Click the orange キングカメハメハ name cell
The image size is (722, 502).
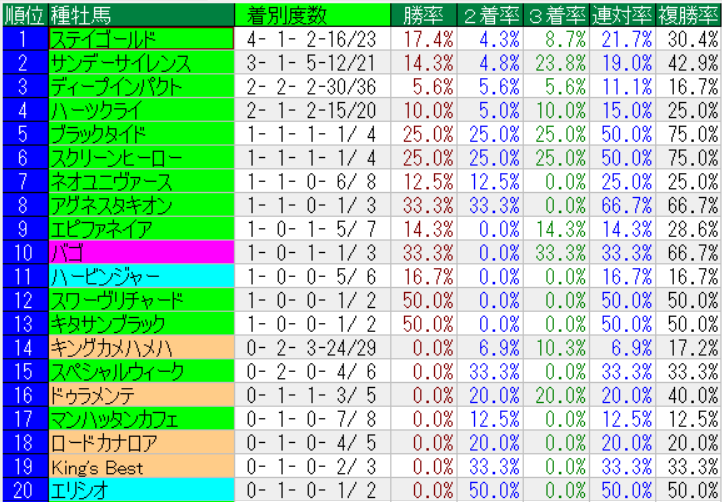[x=140, y=347]
